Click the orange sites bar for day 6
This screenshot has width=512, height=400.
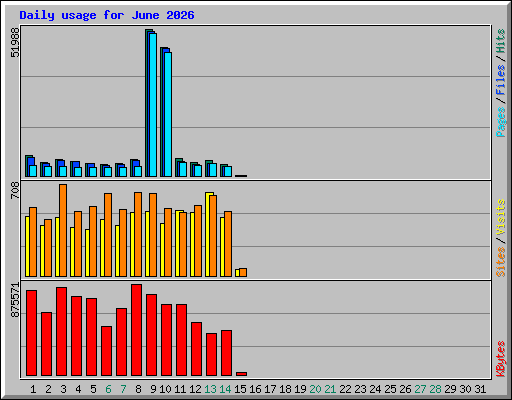tap(108, 235)
